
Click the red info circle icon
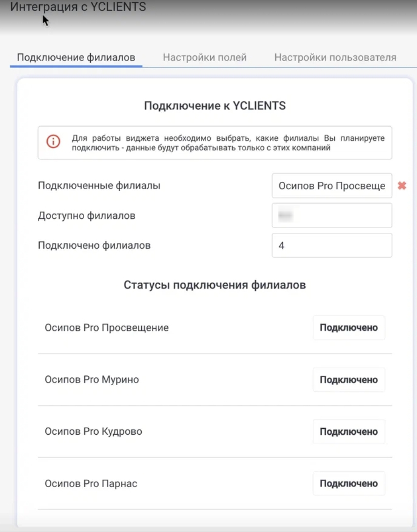53,141
